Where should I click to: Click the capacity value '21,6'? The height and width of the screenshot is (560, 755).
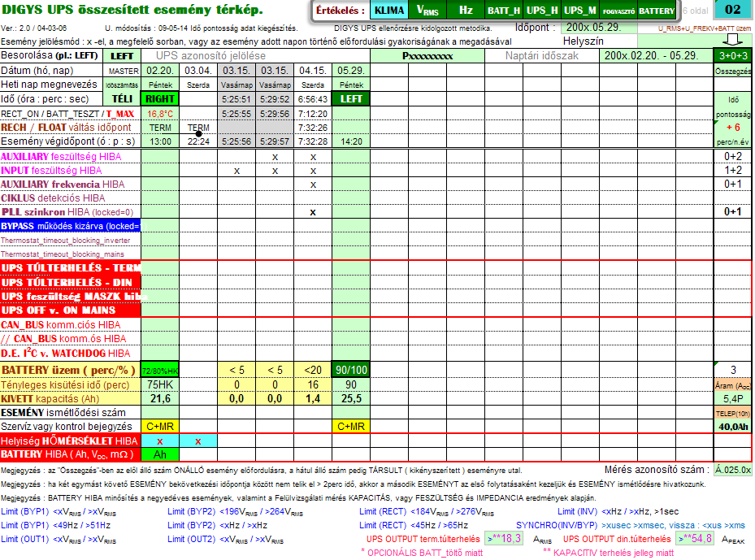tap(160, 399)
